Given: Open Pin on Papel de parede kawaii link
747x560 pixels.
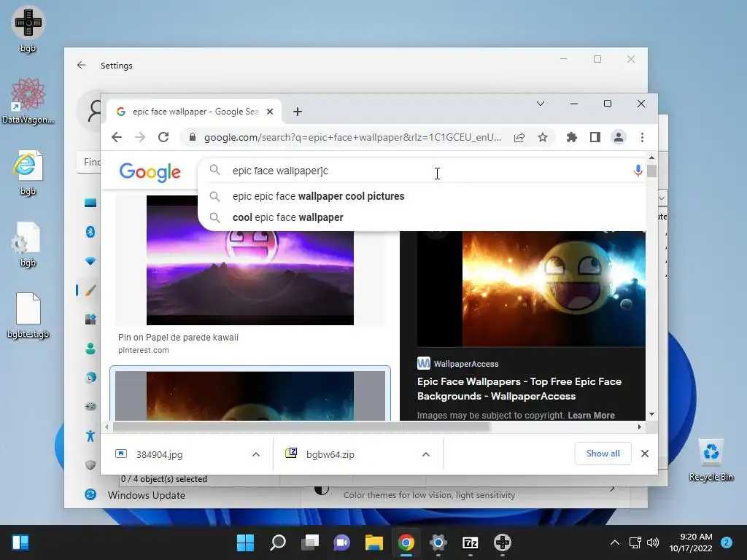Looking at the screenshot, I should click(x=178, y=338).
